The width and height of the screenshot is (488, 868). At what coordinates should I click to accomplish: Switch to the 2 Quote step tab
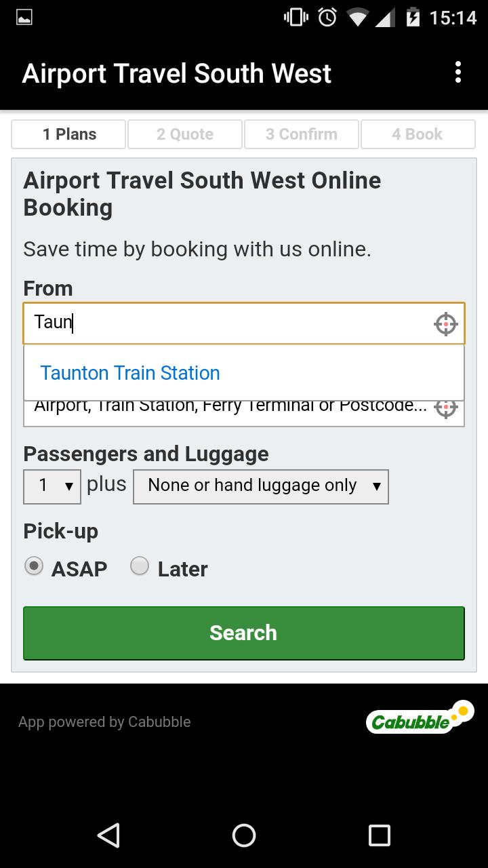coord(185,134)
